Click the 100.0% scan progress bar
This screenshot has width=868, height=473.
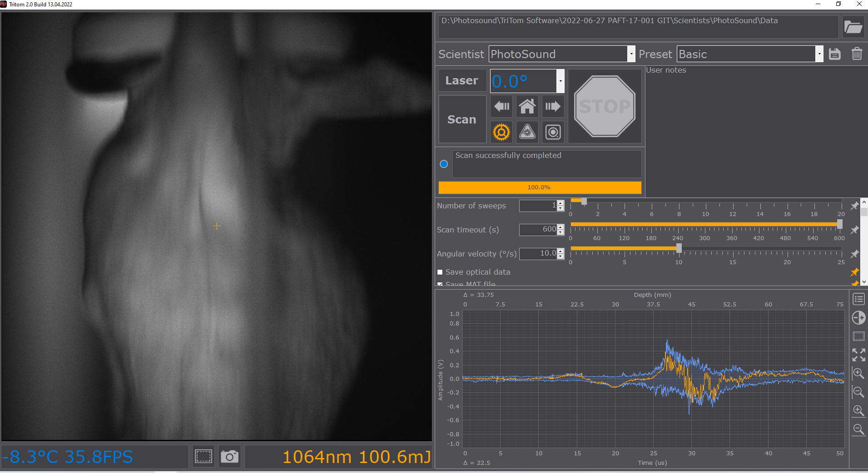[540, 187]
